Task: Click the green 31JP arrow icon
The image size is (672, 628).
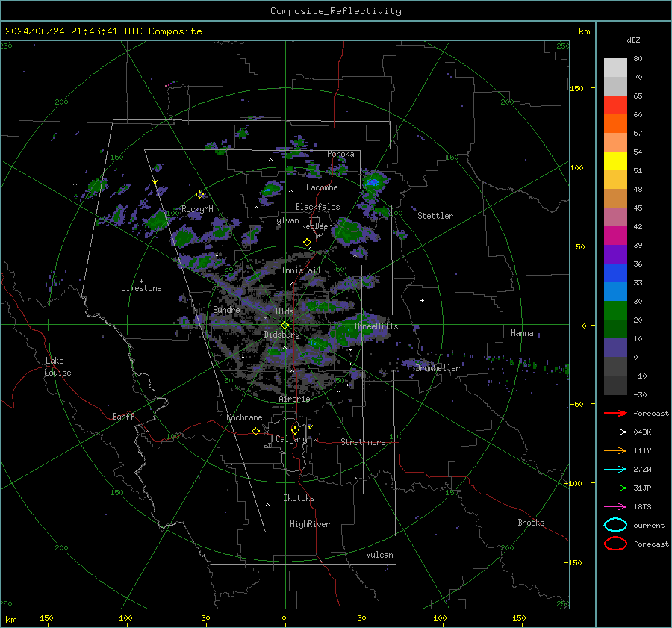Action: point(615,488)
